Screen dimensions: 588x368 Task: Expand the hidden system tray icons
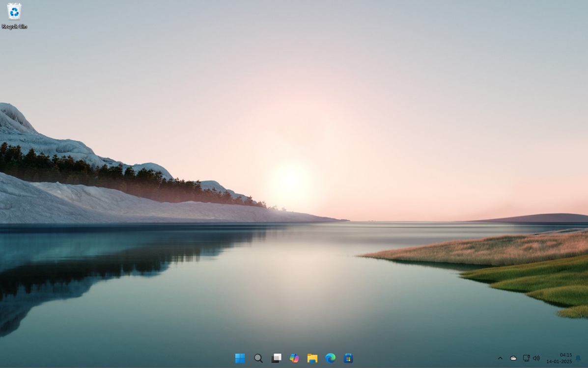pos(500,358)
